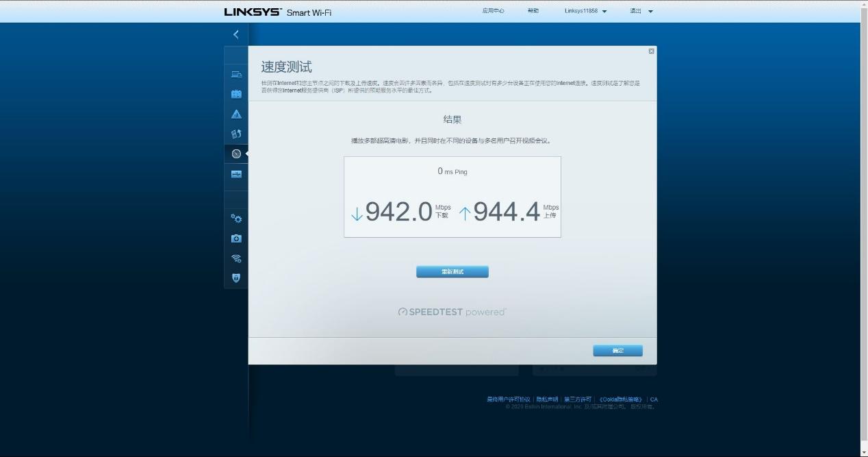The height and width of the screenshot is (457, 868).
Task: Open Parental Controls from the sidebar
Action: (236, 114)
